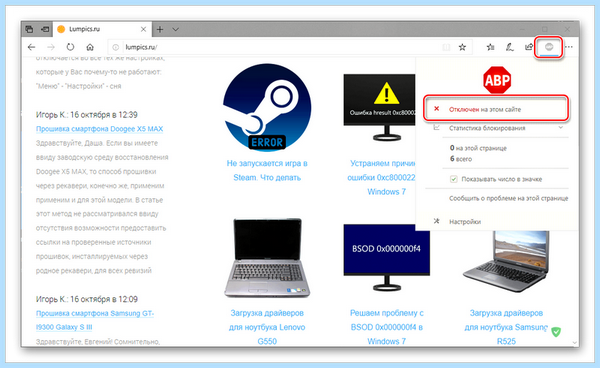
Task: Open 'Загрузка драйверов для ноутбука Lenovo G550'
Action: (267, 327)
